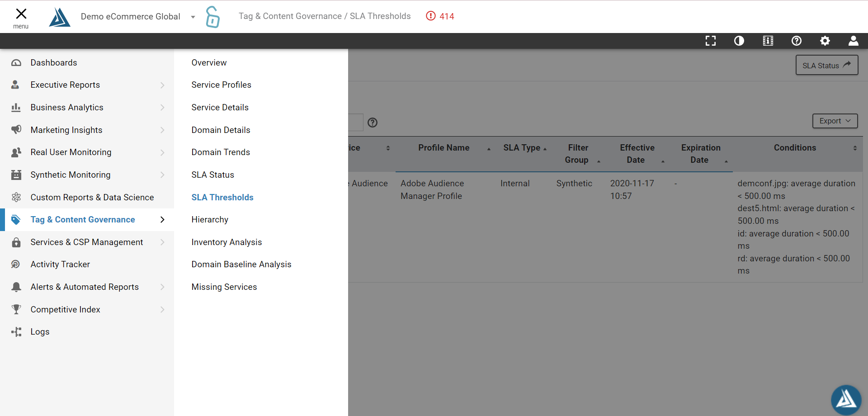Expand the Marketing Insights submenu chevron
This screenshot has width=868, height=416.
click(162, 130)
